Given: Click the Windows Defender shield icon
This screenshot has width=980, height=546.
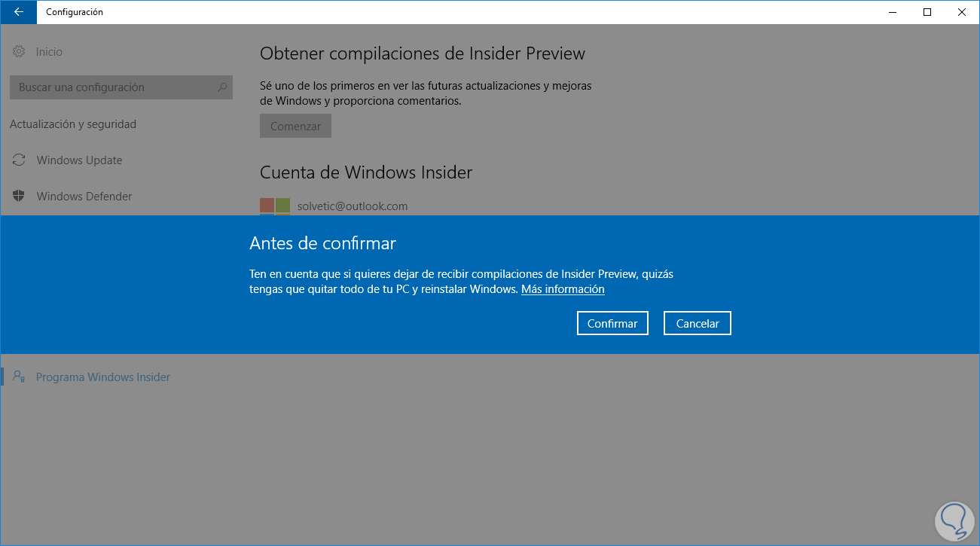Looking at the screenshot, I should (19, 197).
